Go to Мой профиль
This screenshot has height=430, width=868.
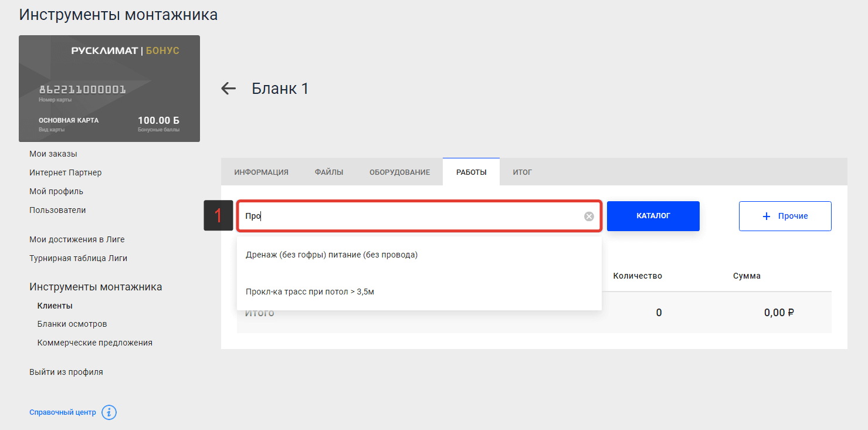[x=56, y=191]
